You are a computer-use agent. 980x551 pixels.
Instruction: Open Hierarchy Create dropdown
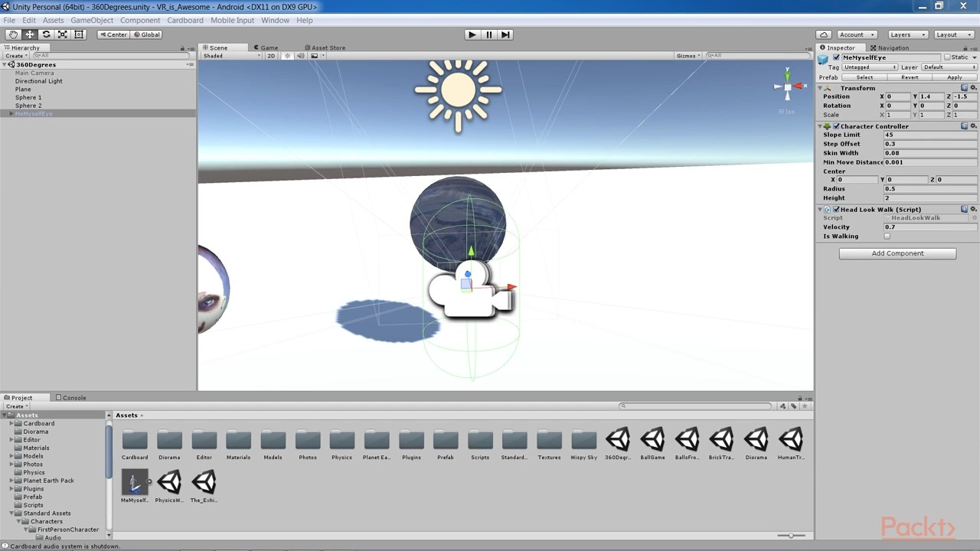15,56
